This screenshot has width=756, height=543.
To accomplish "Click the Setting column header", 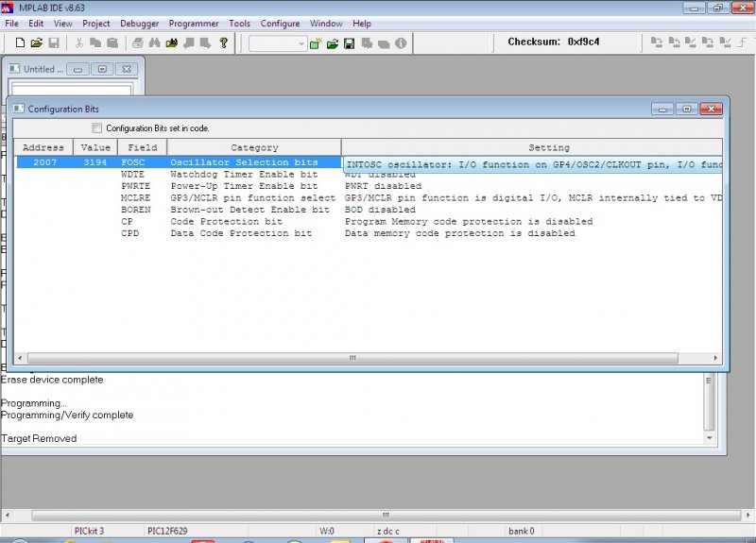I will click(x=532, y=147).
